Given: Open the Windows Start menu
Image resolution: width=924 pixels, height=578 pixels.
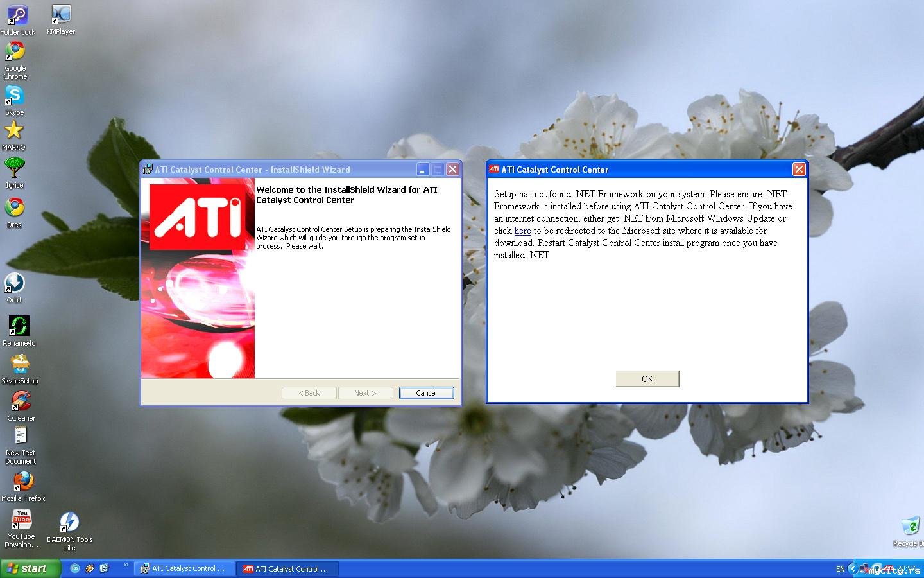Looking at the screenshot, I should pos(30,568).
